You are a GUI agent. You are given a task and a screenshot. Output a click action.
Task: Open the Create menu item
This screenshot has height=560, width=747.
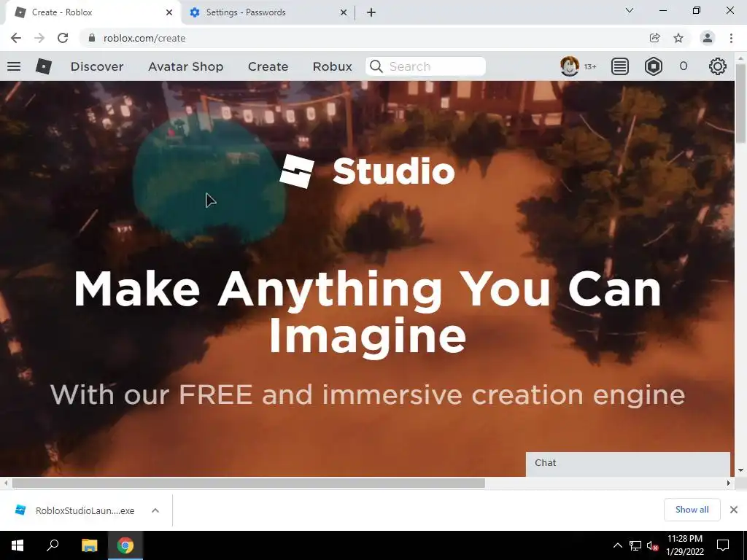[268, 66]
